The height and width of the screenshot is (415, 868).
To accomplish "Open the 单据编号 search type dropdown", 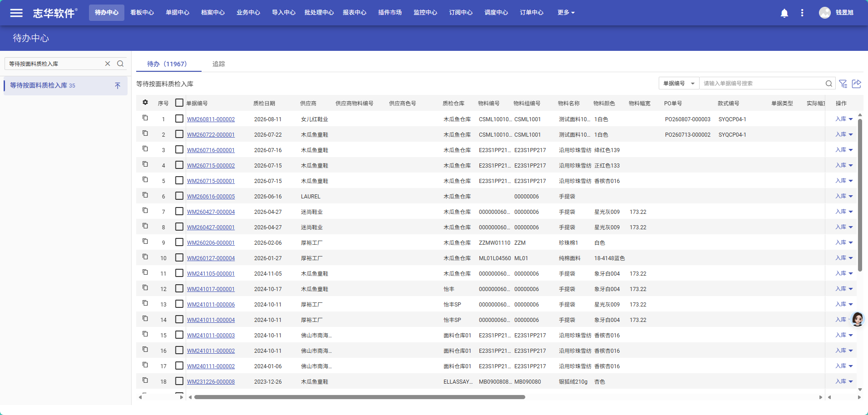I will click(x=679, y=84).
